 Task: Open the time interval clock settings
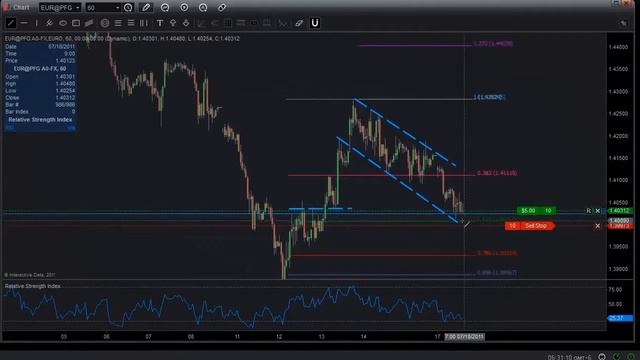click(128, 7)
